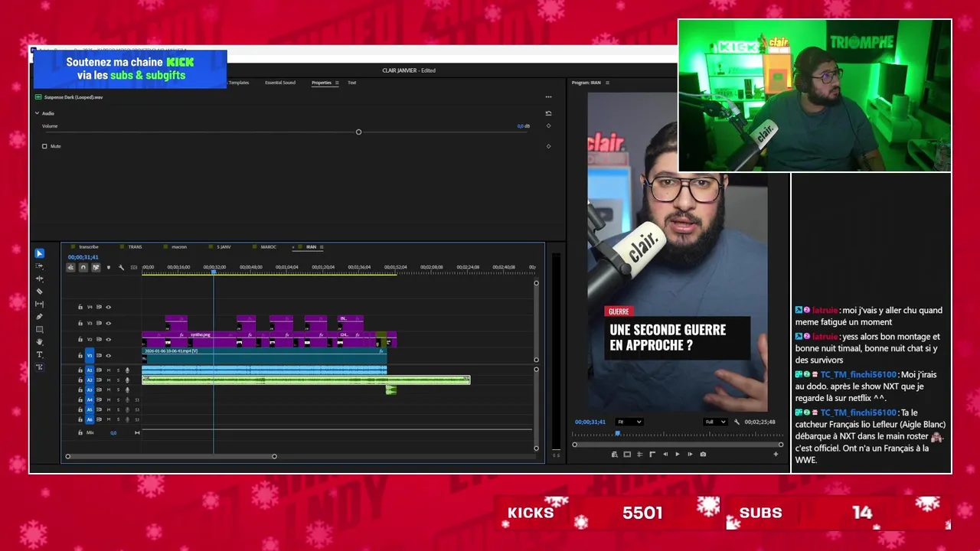980x551 pixels.
Task: Solo audio track A2
Action: tap(118, 380)
